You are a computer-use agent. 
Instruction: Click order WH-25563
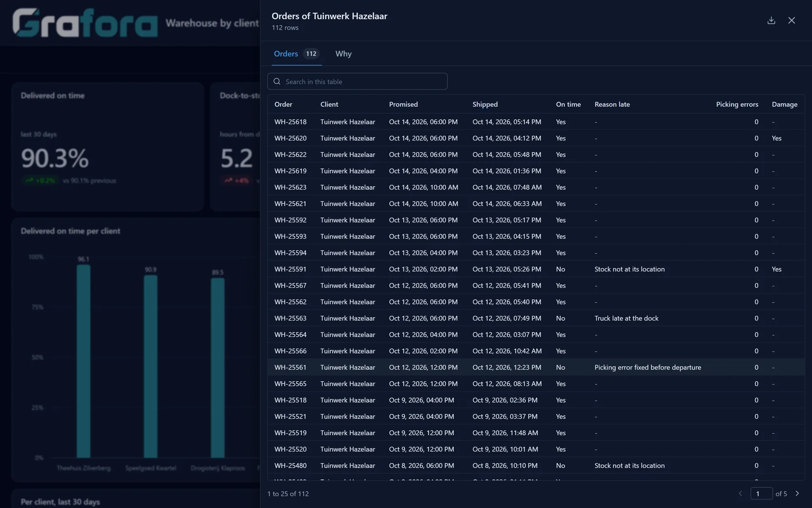(x=290, y=318)
